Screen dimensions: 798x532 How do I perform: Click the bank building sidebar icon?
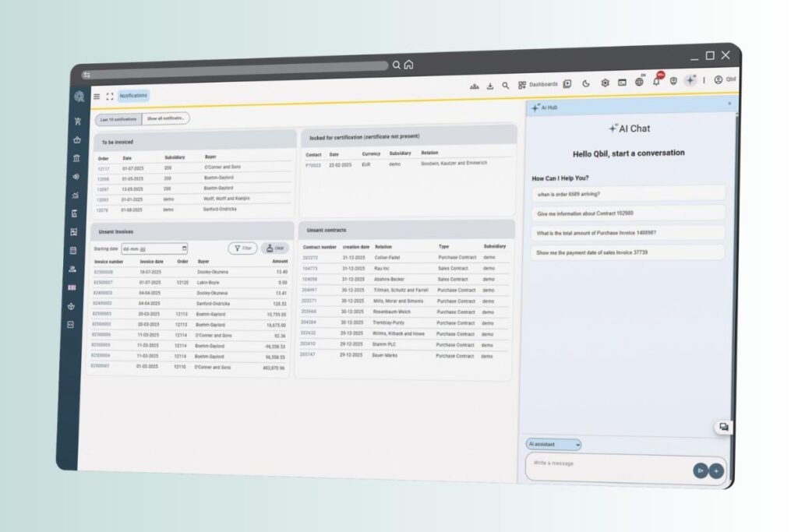[76, 158]
